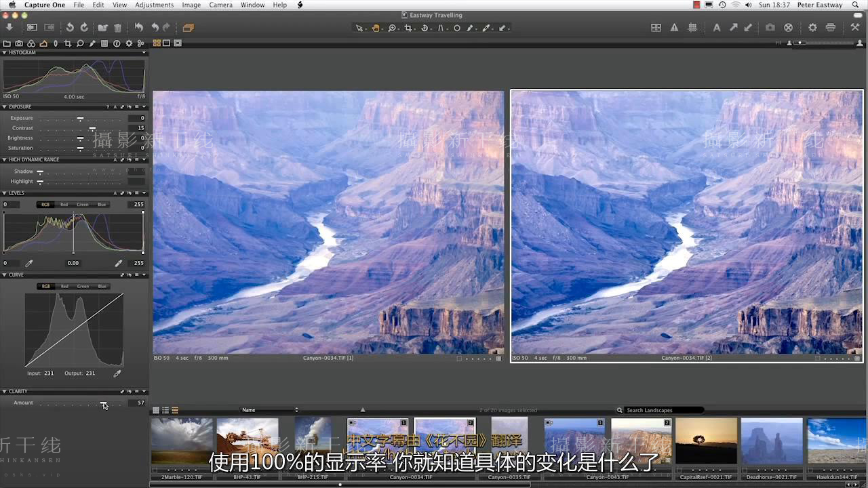The width and height of the screenshot is (868, 488).
Task: Select the Pan hand tool
Action: coord(376,28)
